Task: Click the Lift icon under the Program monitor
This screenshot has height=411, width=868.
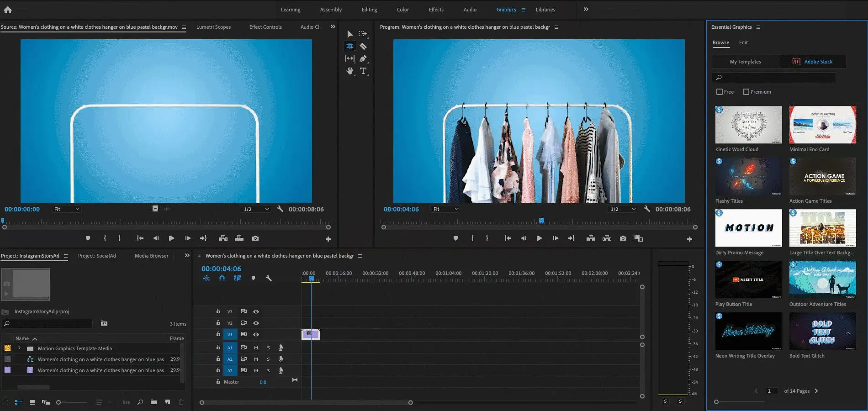Action: (591, 238)
